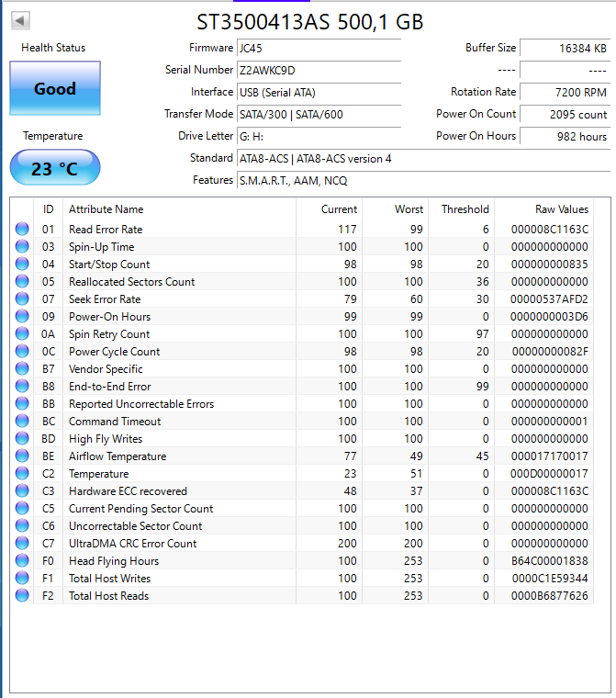Click the Raw Values column header

tap(562, 209)
